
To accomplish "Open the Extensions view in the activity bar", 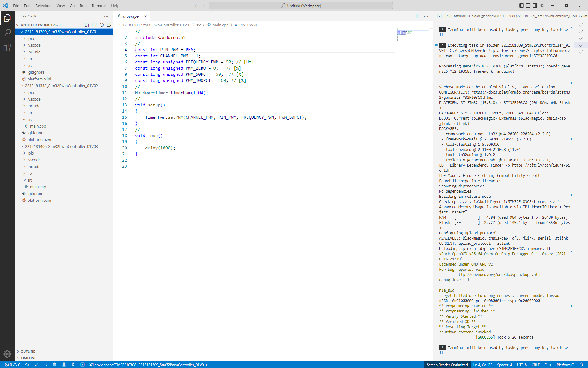I will pyautogui.click(x=7, y=47).
